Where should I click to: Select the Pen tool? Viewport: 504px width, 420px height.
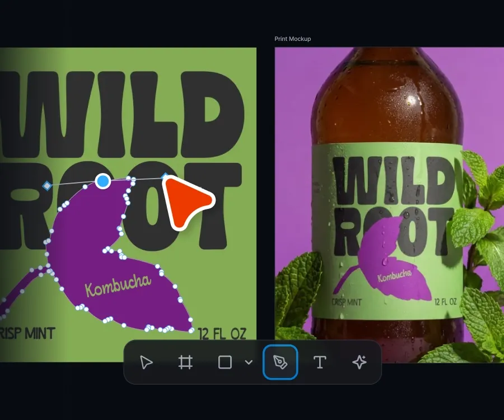click(x=281, y=362)
